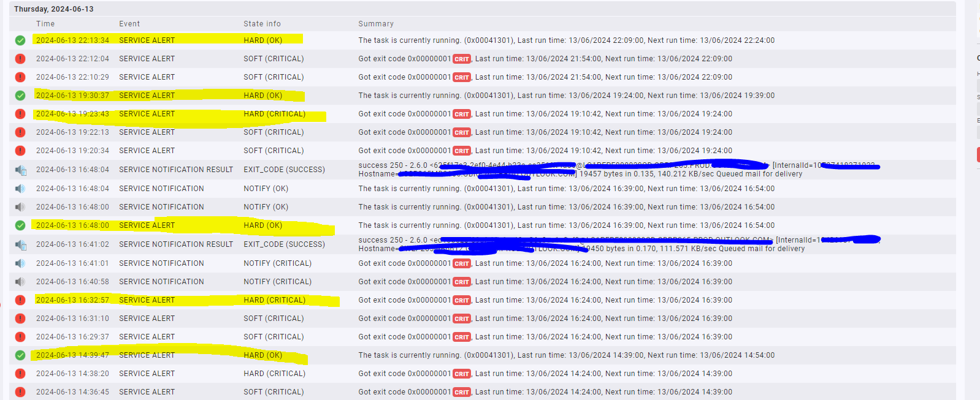This screenshot has height=400, width=980.
Task: Click the notification result icon at 16:41:02
Action: 20,244
